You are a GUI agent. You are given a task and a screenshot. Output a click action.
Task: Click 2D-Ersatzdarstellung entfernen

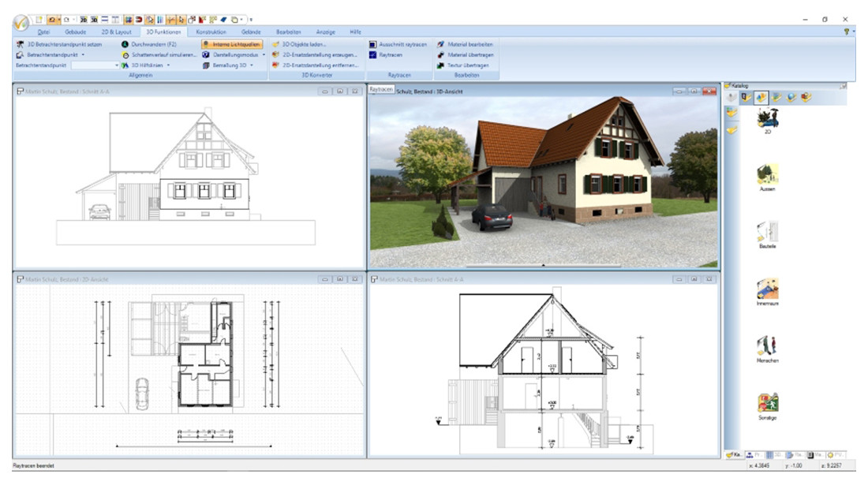[315, 65]
